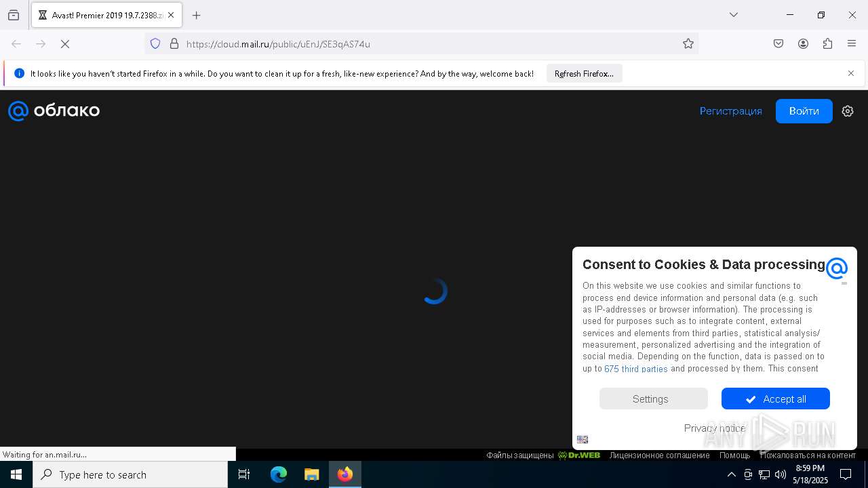This screenshot has width=868, height=488.
Task: Stop the page loading with the X button
Action: pos(65,44)
